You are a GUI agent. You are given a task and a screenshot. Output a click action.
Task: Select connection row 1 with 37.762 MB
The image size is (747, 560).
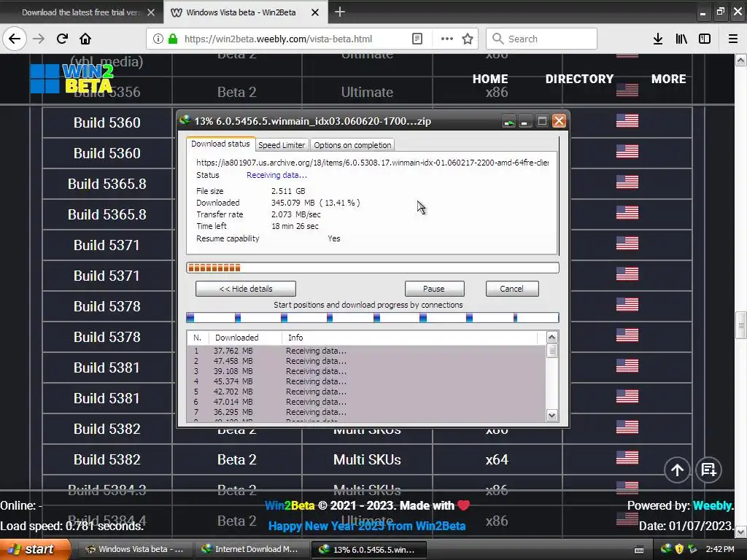366,351
